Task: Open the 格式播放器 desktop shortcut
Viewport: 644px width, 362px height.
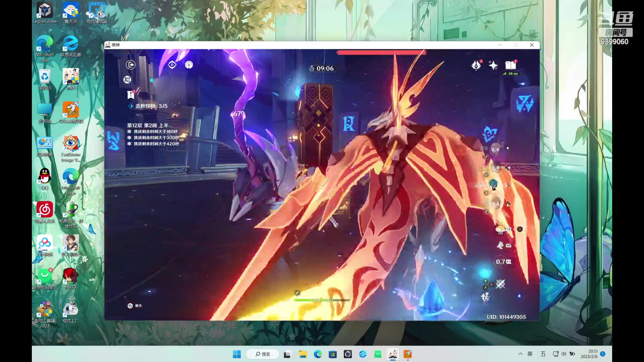Action: (x=97, y=13)
